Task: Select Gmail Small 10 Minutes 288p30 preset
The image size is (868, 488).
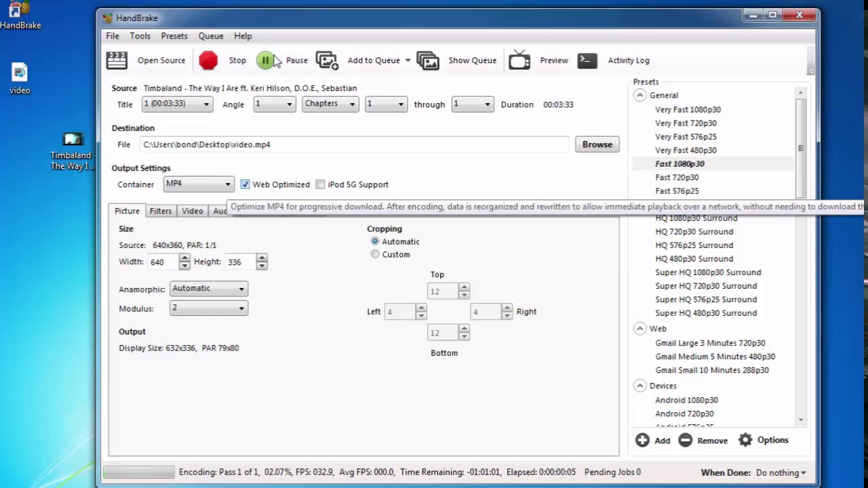Action: (x=712, y=370)
